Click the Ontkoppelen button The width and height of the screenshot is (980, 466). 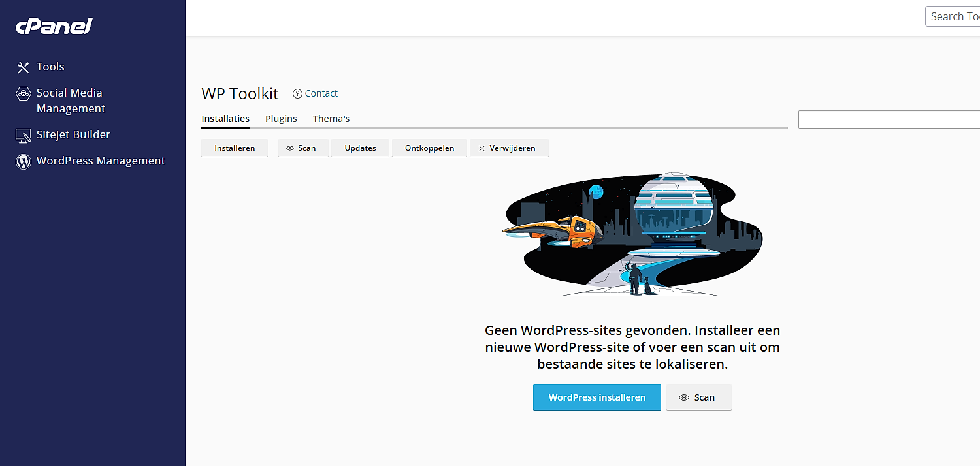pos(429,148)
